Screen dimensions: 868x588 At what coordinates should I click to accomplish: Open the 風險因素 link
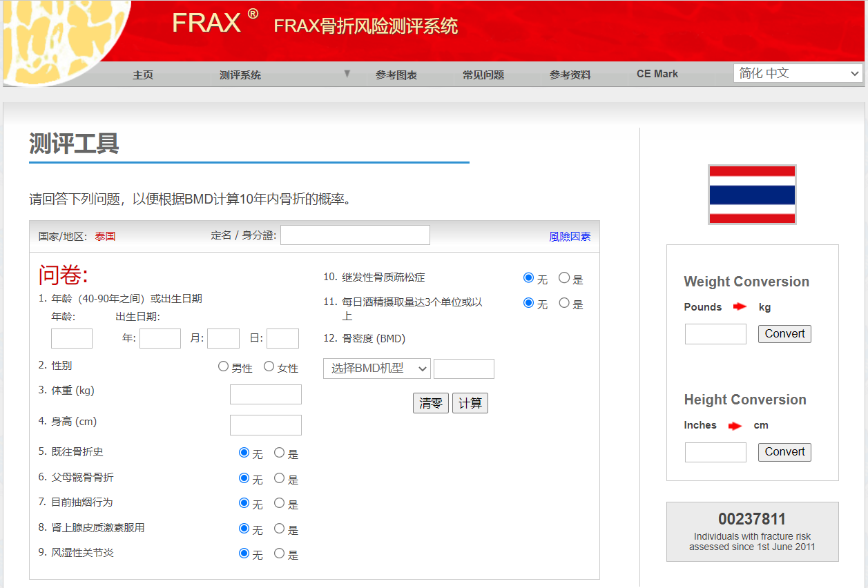pos(570,237)
